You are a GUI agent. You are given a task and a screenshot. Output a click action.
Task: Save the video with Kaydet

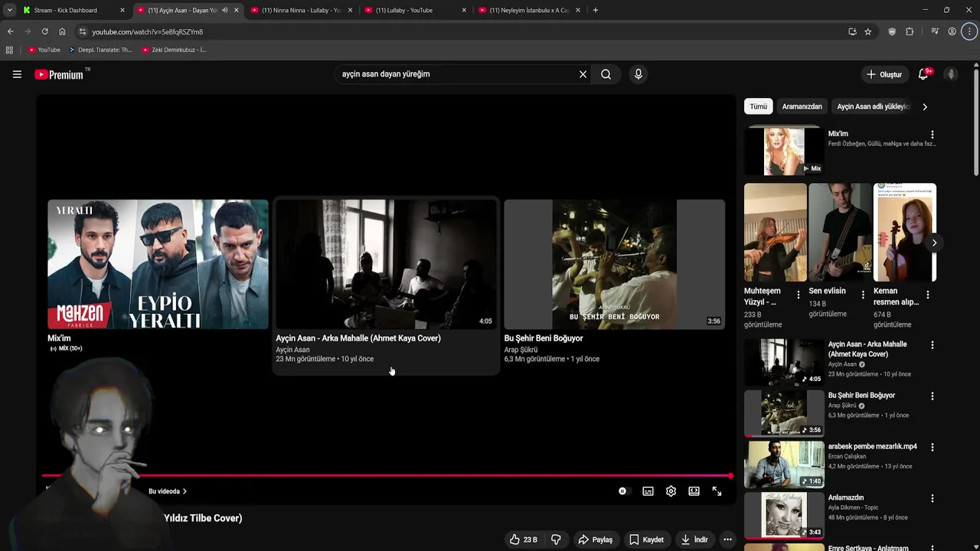[646, 540]
